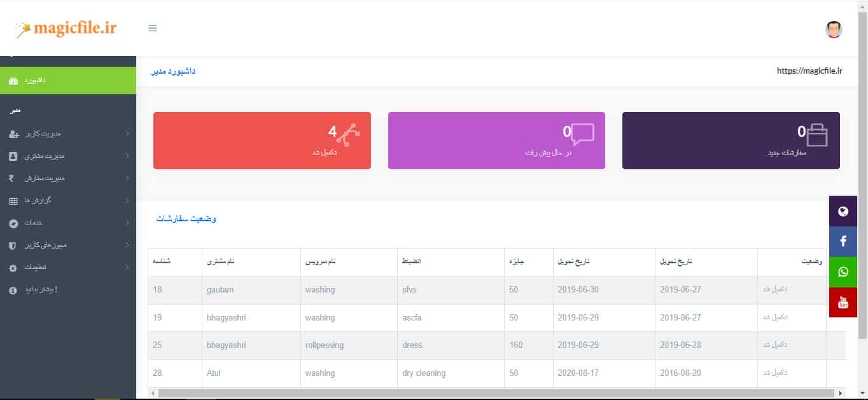Open the https://magicfile.ir link
Image resolution: width=868 pixels, height=400 pixels.
[x=809, y=71]
